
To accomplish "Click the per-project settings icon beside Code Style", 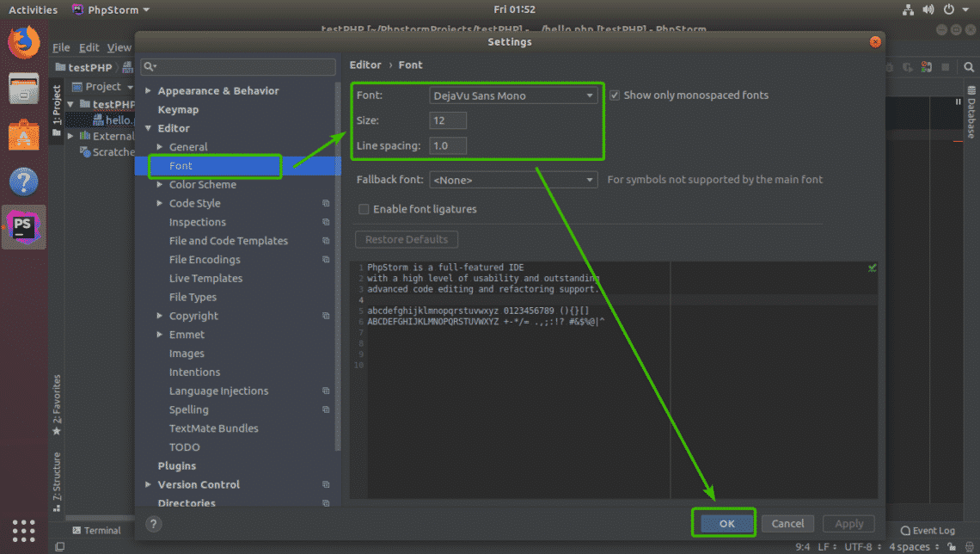I will click(x=326, y=203).
